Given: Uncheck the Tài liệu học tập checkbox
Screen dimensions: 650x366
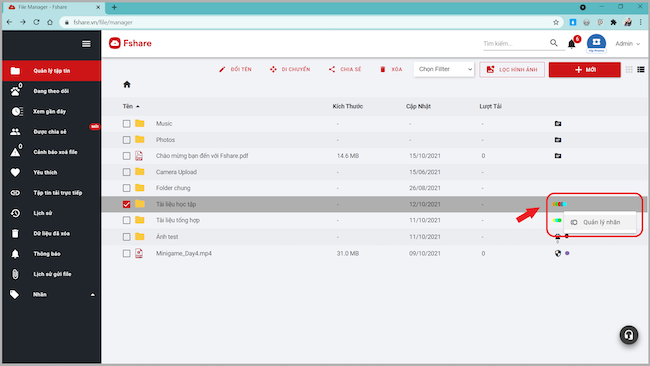Looking at the screenshot, I should click(x=126, y=204).
